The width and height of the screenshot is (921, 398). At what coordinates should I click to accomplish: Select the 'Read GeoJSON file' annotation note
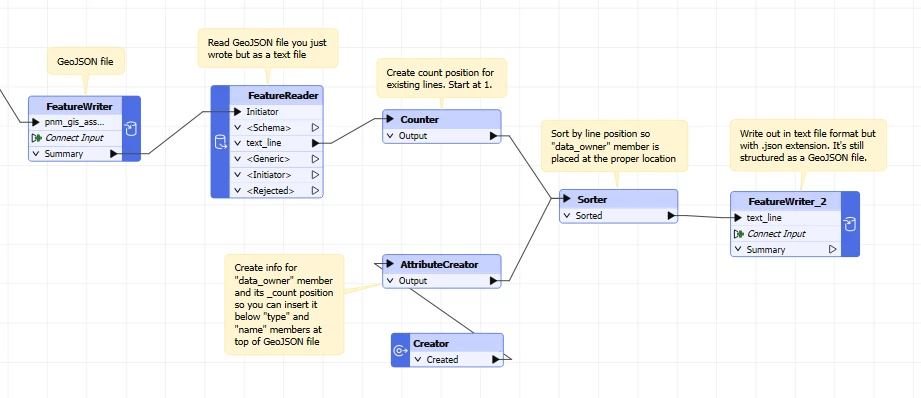[x=268, y=48]
